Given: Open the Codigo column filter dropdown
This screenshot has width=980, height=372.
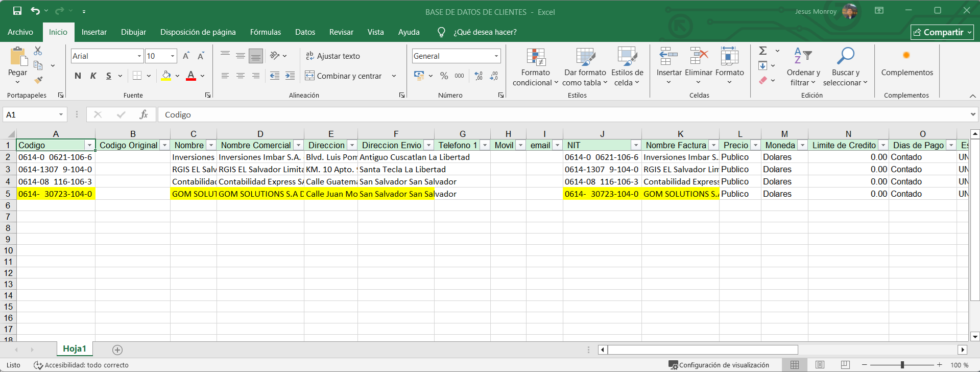Looking at the screenshot, I should (89, 145).
